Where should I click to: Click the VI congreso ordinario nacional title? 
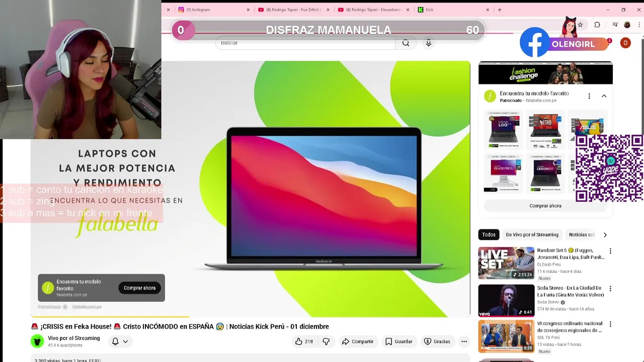(x=570, y=327)
